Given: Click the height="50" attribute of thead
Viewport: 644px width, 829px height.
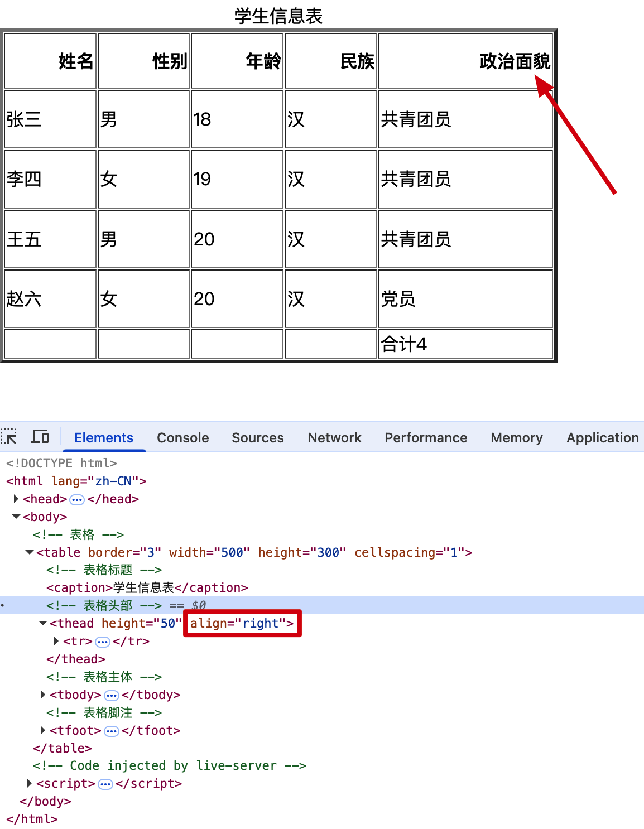Looking at the screenshot, I should [142, 623].
